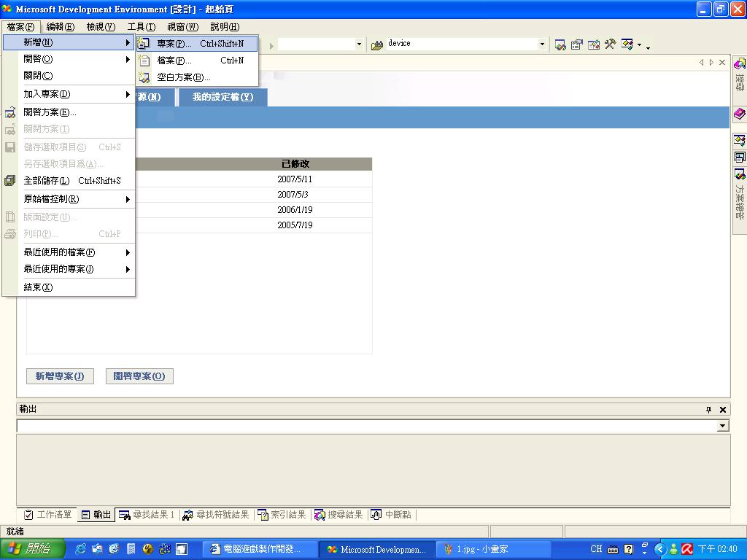Click the find-in-files icon left of device
The height and width of the screenshot is (560, 747).
[377, 45]
